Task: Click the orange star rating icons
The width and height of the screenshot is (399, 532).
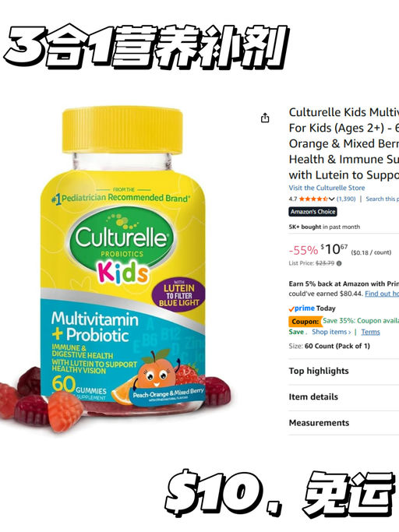Action: coord(313,199)
